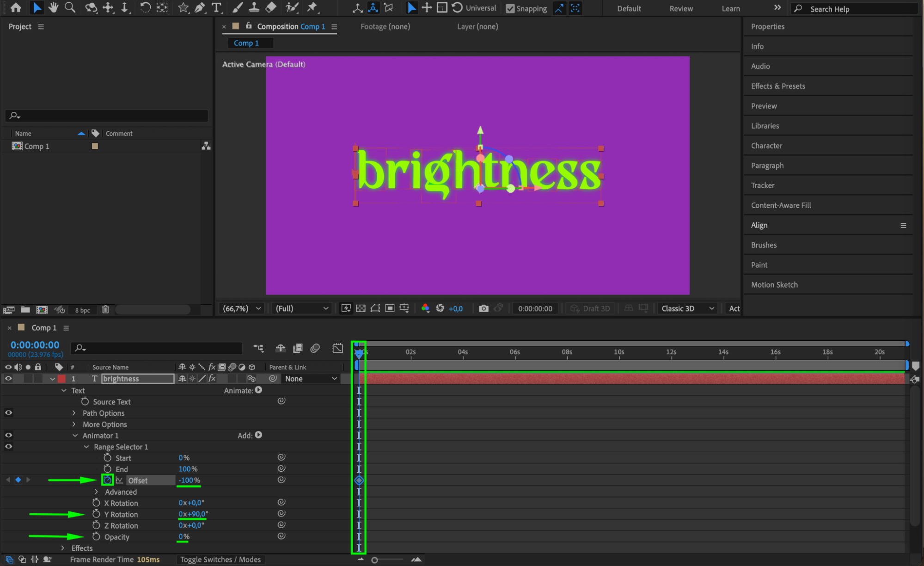The height and width of the screenshot is (566, 924).
Task: Open the Effects & Presets panel
Action: (x=778, y=86)
